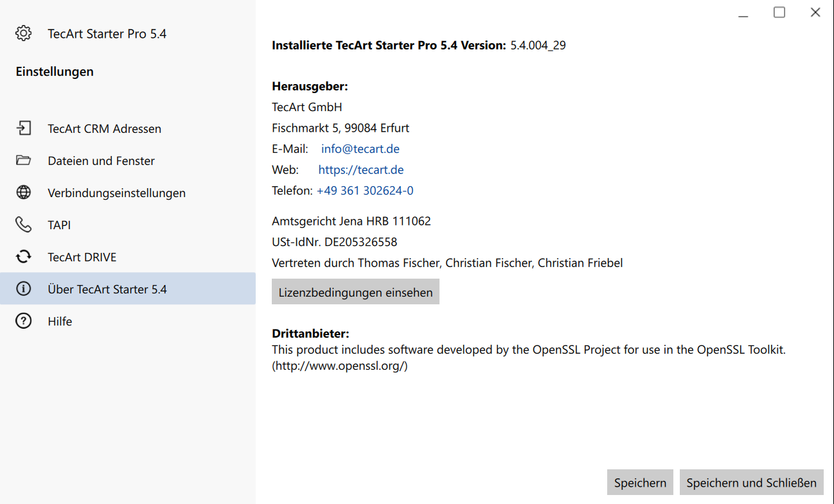
Task: Click the +49 361 302624-0 phone link
Action: pyautogui.click(x=365, y=191)
